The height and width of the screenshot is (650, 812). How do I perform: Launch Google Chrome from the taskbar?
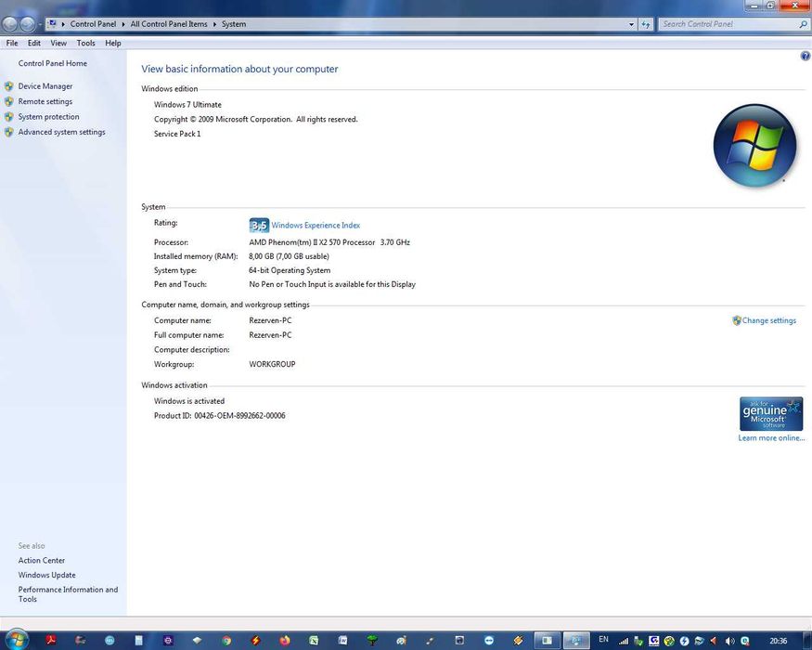(x=226, y=640)
